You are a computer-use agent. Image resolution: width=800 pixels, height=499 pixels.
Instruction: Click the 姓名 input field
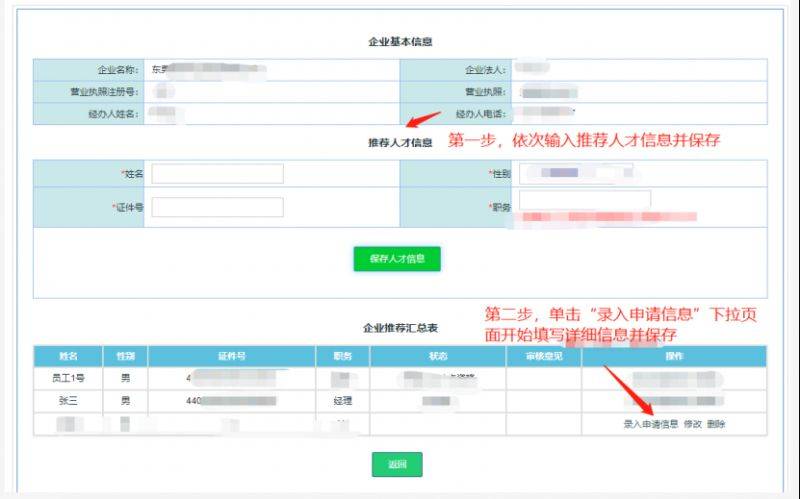pos(217,174)
